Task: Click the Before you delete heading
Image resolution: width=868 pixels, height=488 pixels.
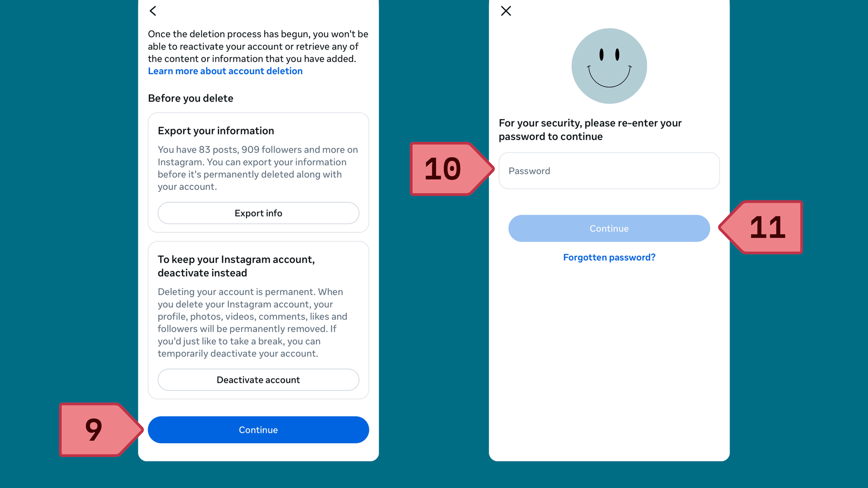Action: point(190,98)
